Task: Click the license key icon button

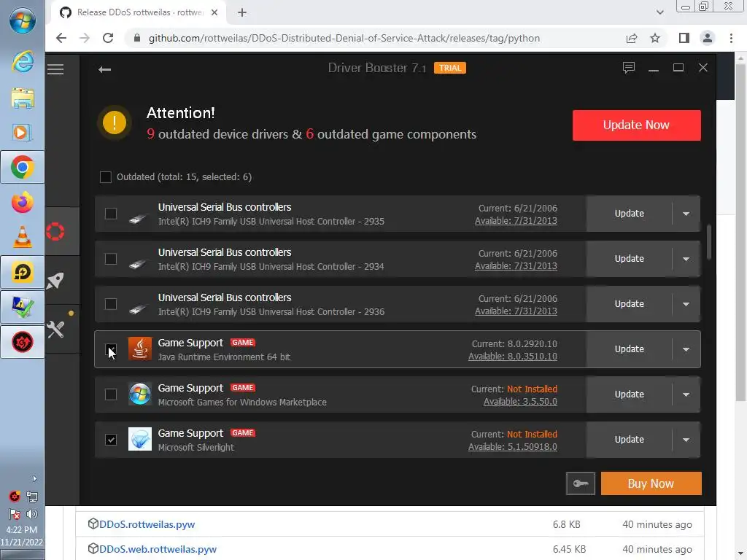Action: [581, 483]
